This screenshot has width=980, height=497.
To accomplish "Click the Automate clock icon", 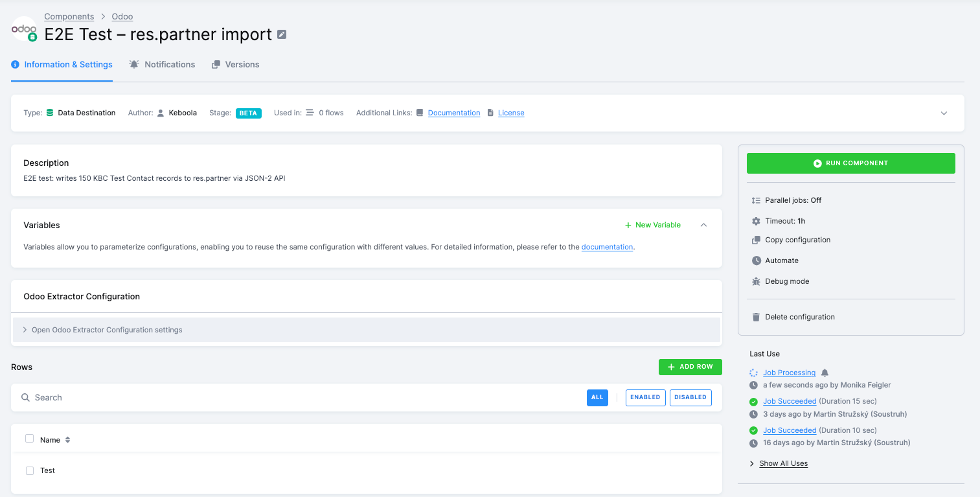I will (756, 260).
